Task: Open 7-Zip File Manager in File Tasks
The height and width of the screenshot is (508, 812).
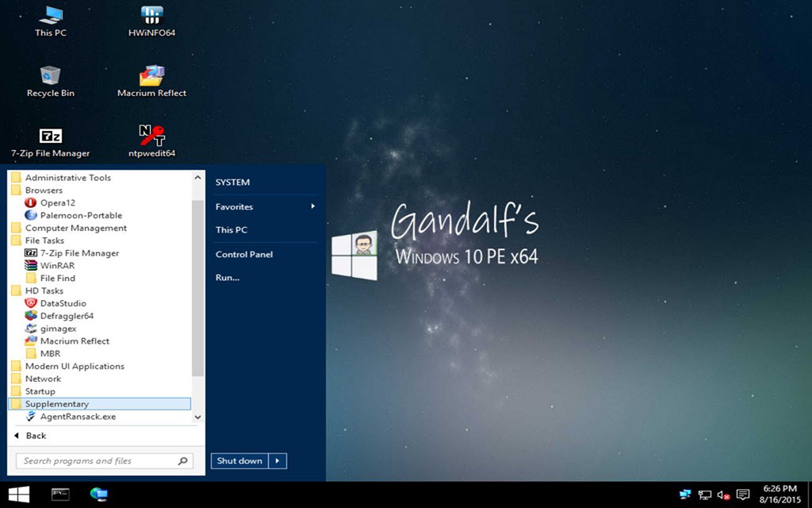Action: point(72,253)
